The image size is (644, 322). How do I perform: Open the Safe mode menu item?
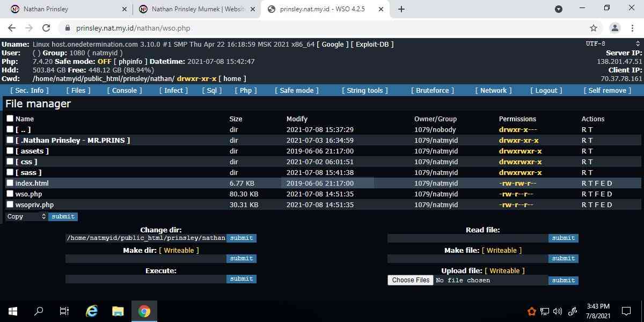pos(297,90)
